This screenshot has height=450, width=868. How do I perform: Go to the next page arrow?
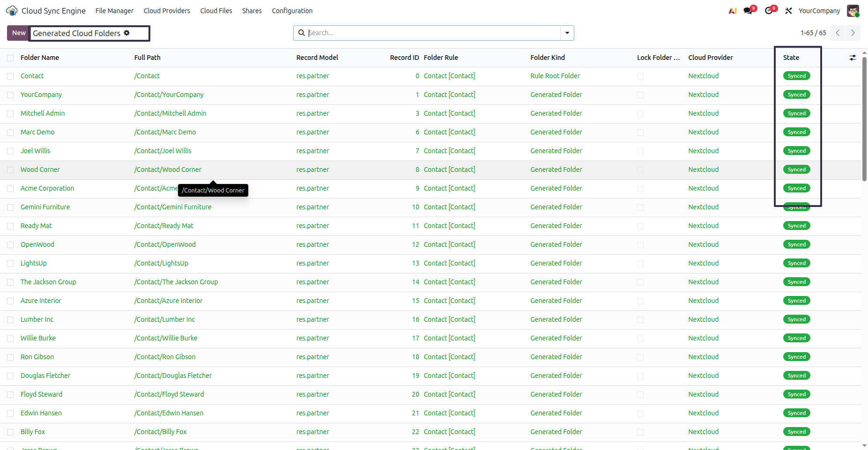coord(853,33)
